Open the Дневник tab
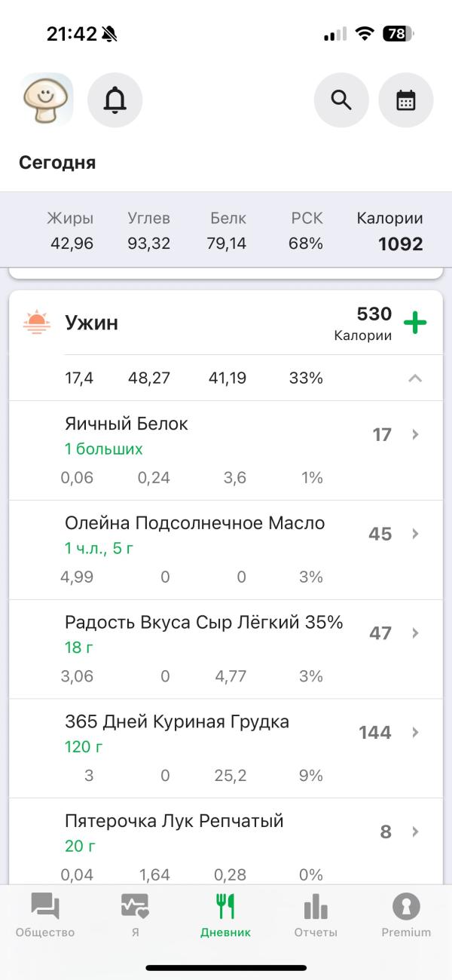 (x=225, y=915)
